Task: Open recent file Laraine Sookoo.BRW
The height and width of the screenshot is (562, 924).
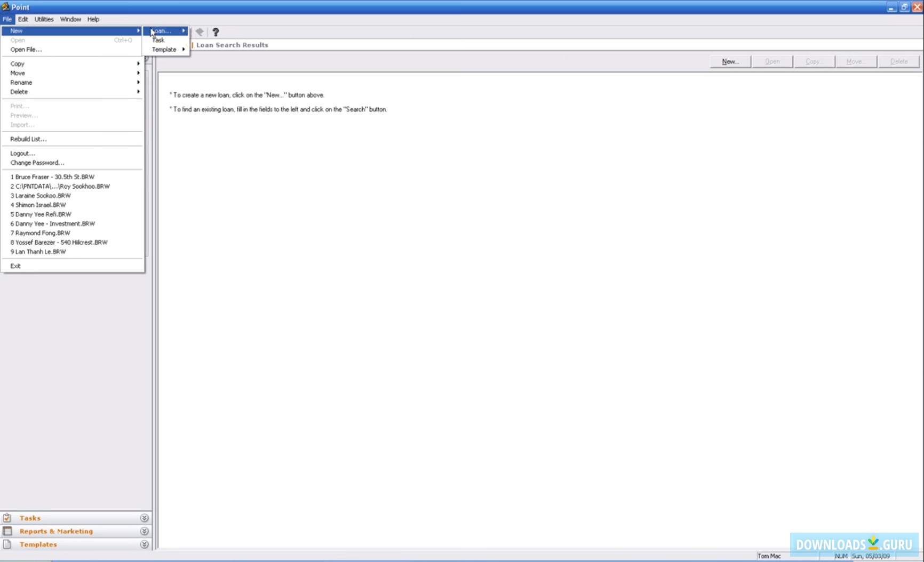Action: tap(73, 196)
